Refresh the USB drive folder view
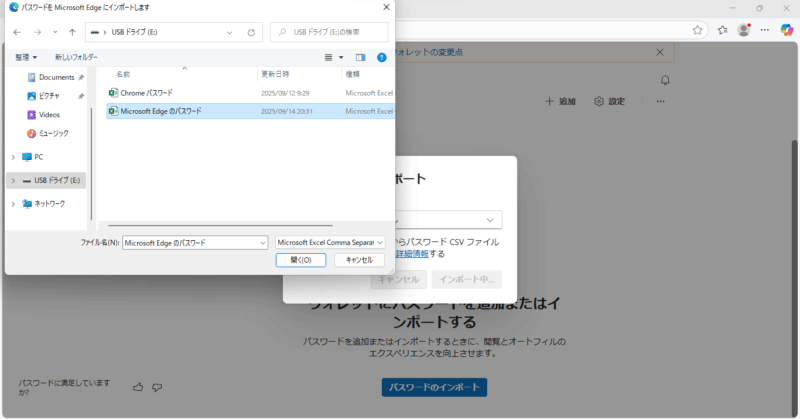Image resolution: width=800 pixels, height=419 pixels. (251, 32)
